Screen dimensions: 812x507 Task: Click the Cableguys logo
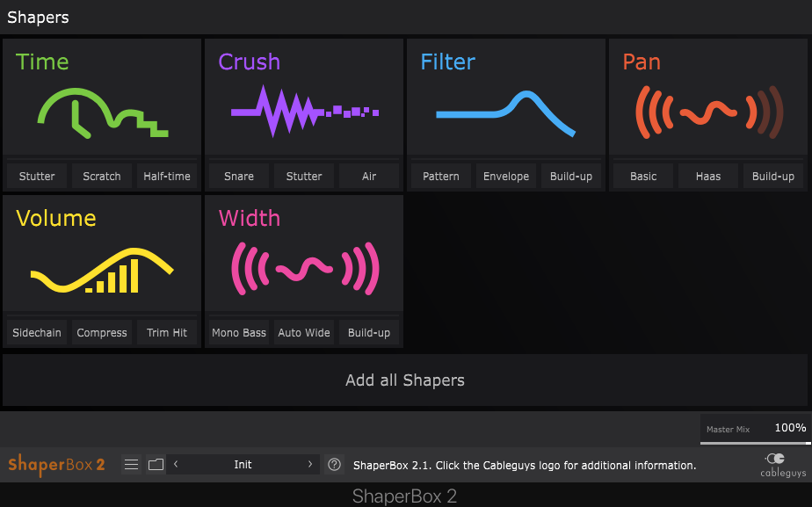[x=783, y=465]
